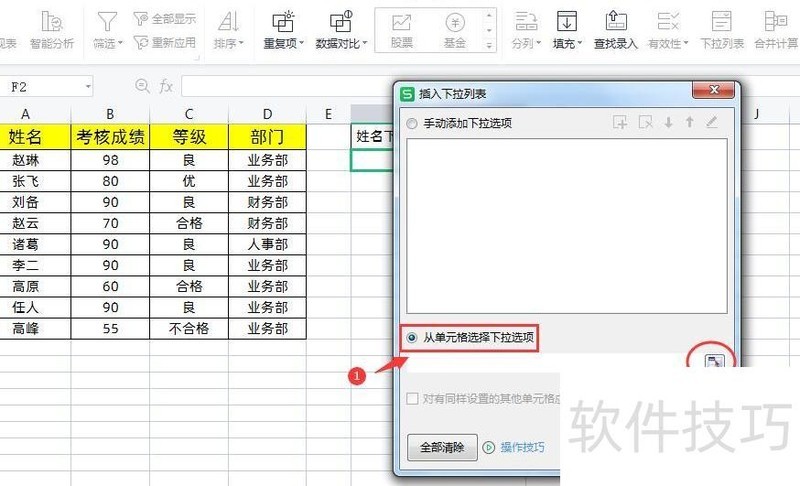The image size is (800, 486).
Task: Click the edit option pencil icon
Action: point(712,122)
